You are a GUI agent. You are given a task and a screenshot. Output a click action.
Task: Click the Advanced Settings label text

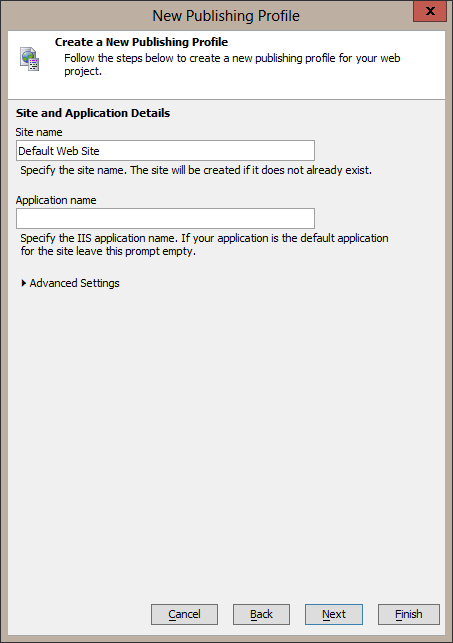(75, 283)
